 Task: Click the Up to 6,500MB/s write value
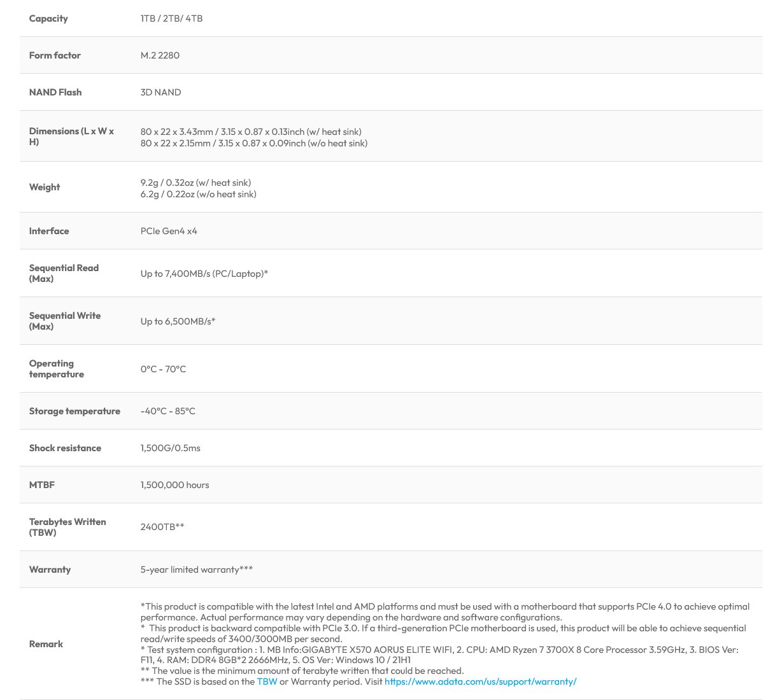tap(178, 321)
